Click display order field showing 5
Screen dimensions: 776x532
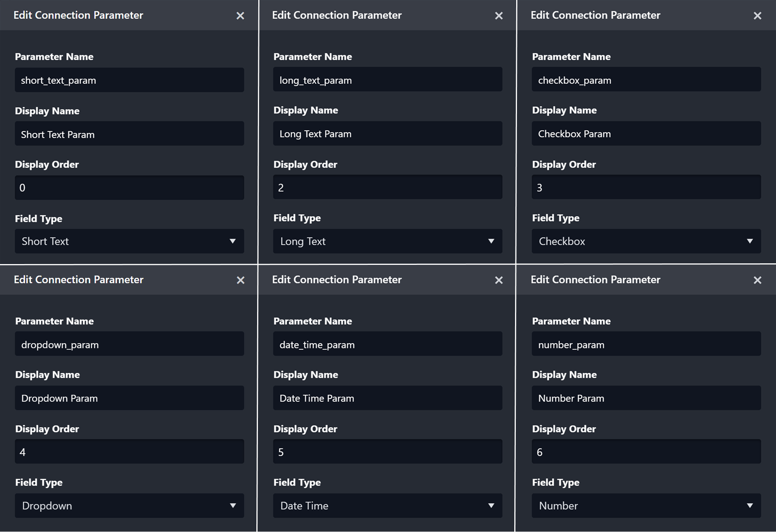[387, 452]
